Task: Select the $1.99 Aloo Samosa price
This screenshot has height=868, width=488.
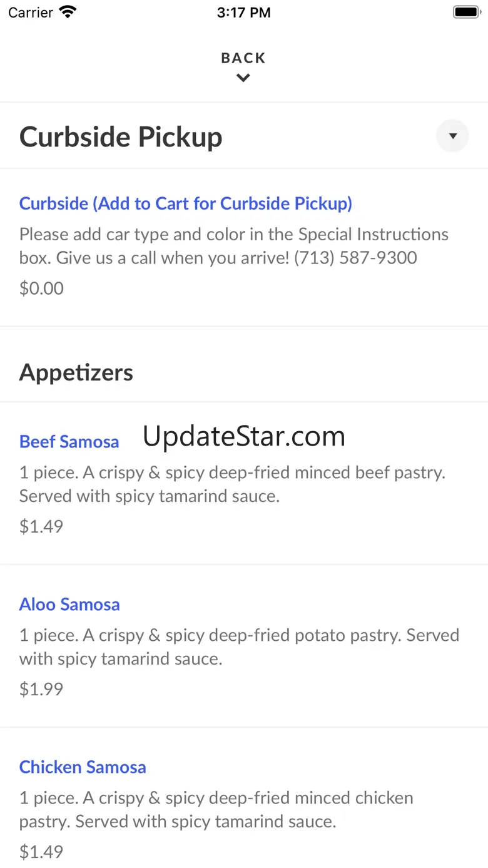Action: tap(41, 689)
